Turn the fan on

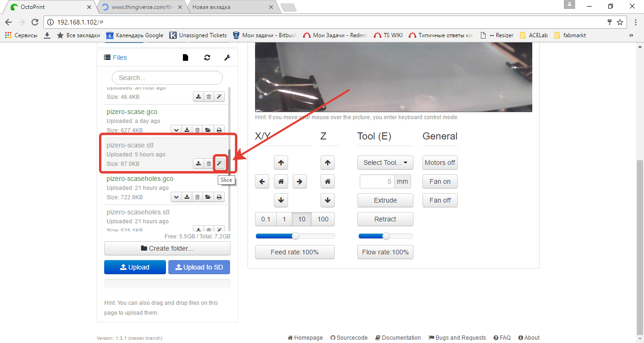[440, 181]
